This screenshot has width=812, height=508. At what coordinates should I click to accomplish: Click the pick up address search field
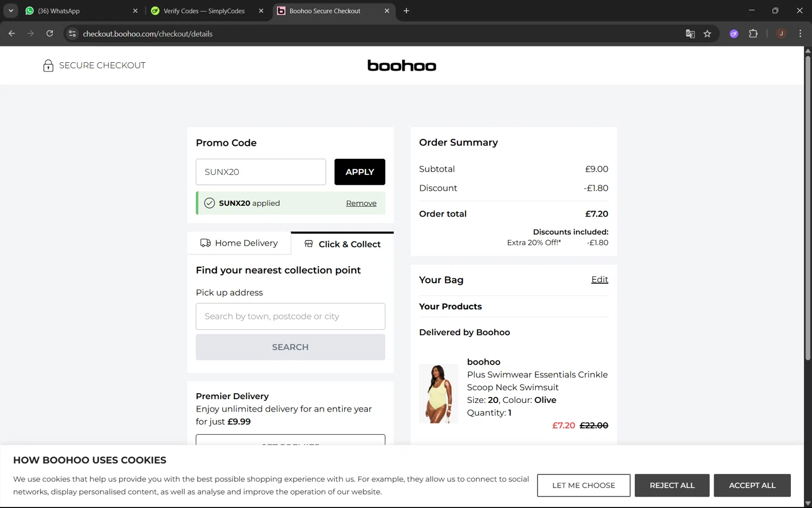pos(291,316)
